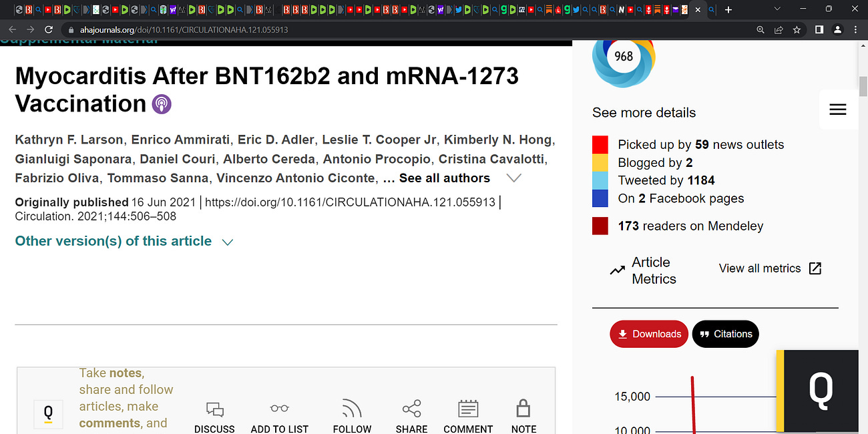Open the browser side panel icon

click(x=819, y=30)
